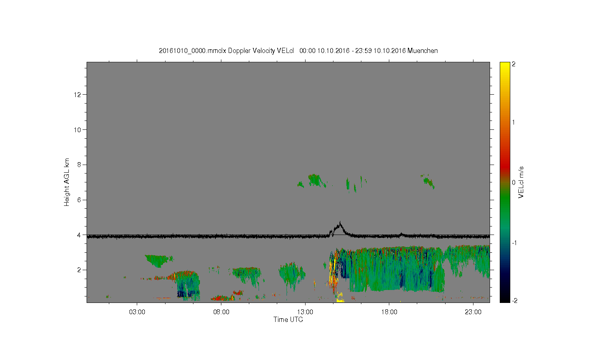The width and height of the screenshot is (607, 364).
Task: Click the height tick label 10
Action: click(x=78, y=130)
